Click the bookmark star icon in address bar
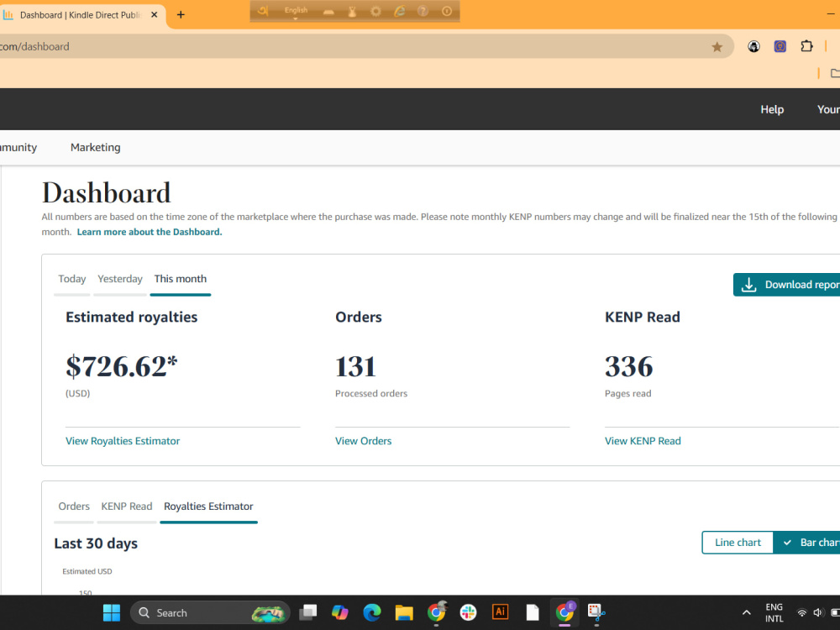840x630 pixels. tap(717, 47)
